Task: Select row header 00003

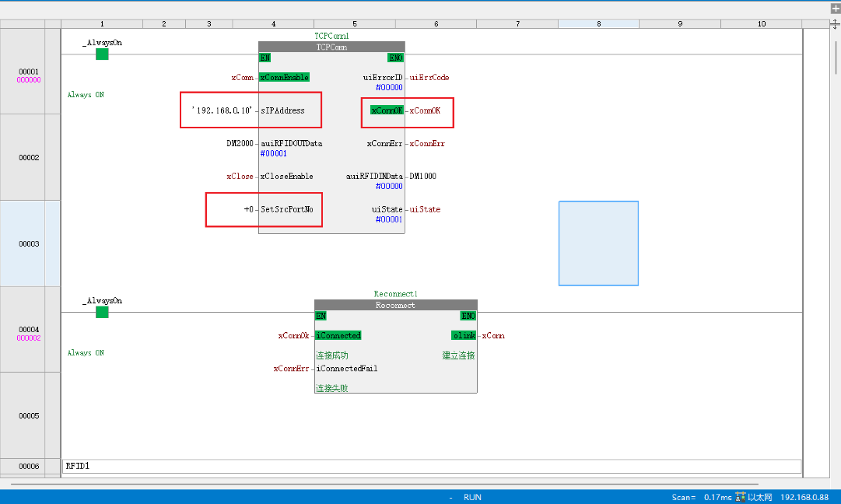Action: point(29,243)
